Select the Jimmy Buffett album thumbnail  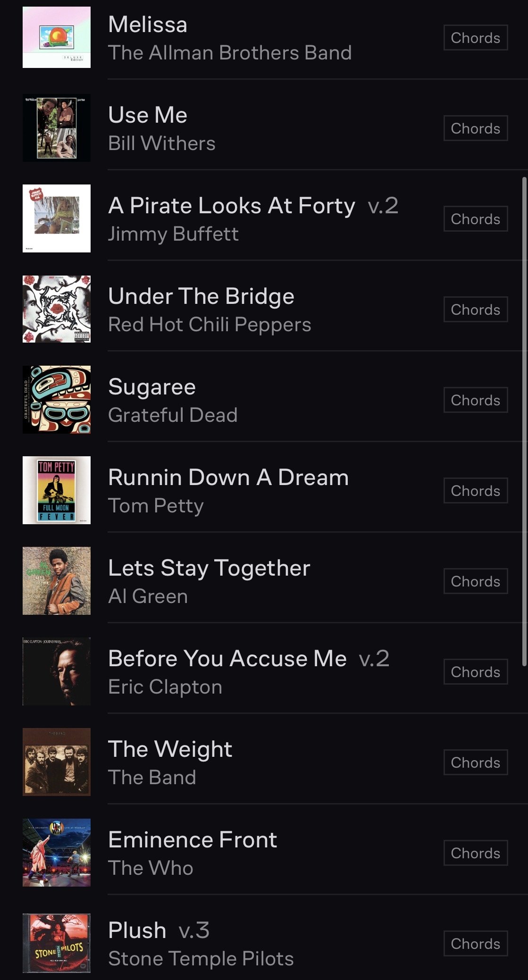tap(57, 218)
